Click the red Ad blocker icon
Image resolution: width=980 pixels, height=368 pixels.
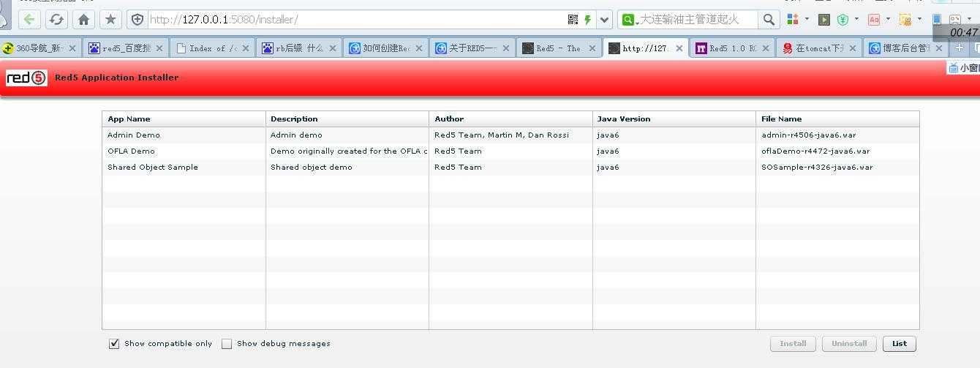point(874,20)
